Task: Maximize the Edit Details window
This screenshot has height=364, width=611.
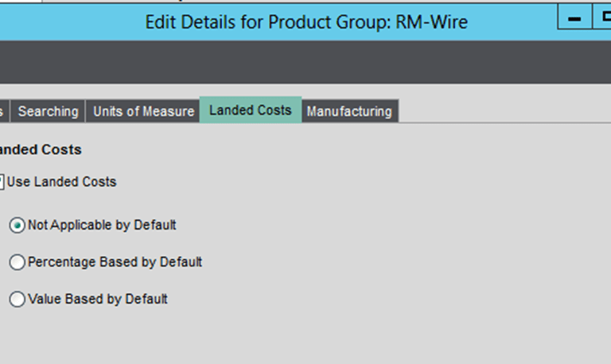Action: tap(602, 17)
